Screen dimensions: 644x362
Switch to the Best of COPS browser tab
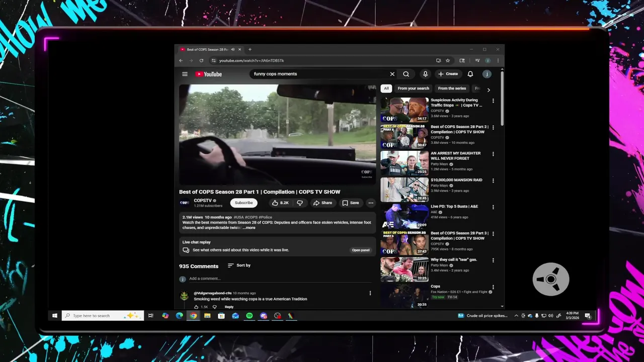point(207,49)
